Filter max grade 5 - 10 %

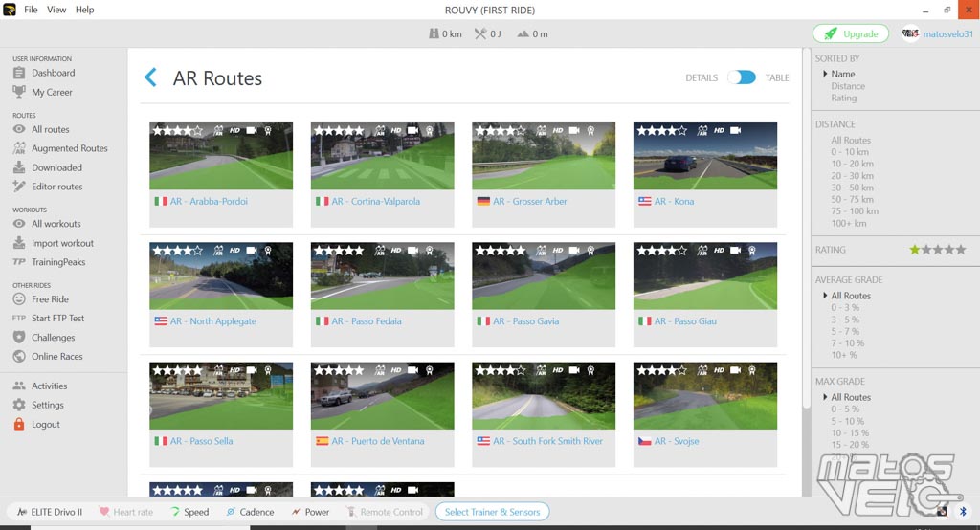tap(847, 421)
